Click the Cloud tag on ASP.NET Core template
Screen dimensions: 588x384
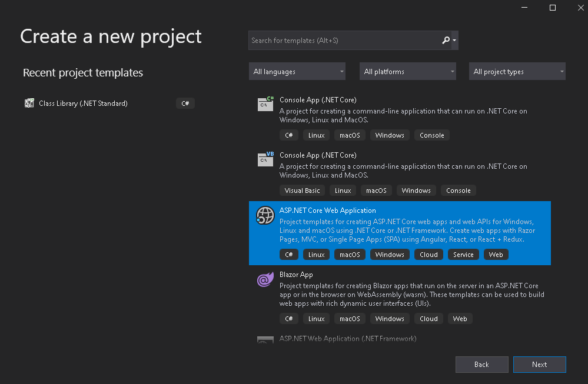[x=428, y=255]
